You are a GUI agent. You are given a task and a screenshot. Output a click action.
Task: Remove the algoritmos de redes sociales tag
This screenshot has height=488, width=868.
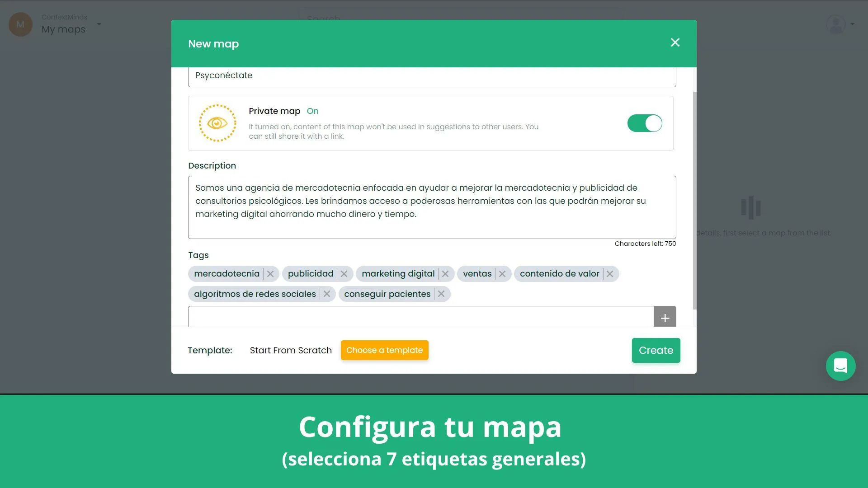[327, 294]
